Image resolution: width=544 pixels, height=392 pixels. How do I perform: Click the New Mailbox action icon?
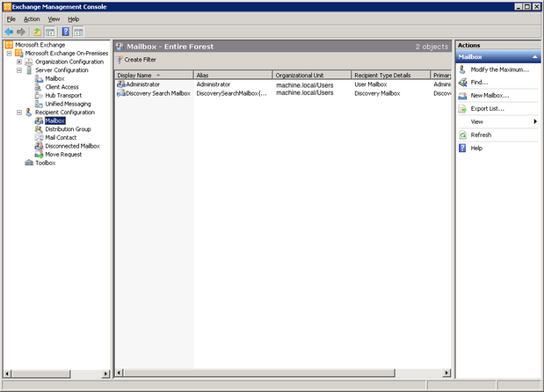(x=462, y=96)
